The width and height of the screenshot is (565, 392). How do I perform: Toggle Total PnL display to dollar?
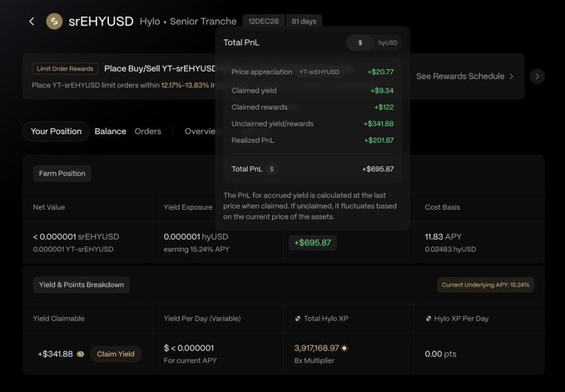tap(360, 42)
